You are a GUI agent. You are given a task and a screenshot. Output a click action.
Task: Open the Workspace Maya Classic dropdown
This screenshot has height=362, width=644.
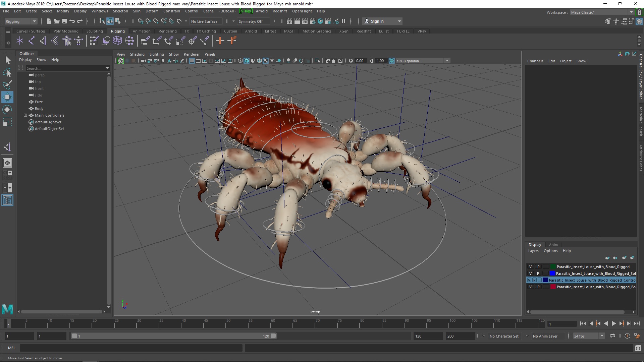tap(602, 12)
